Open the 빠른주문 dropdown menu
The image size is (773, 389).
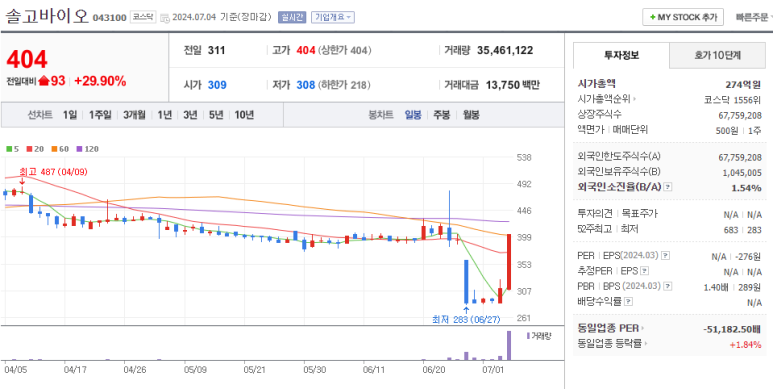(754, 17)
